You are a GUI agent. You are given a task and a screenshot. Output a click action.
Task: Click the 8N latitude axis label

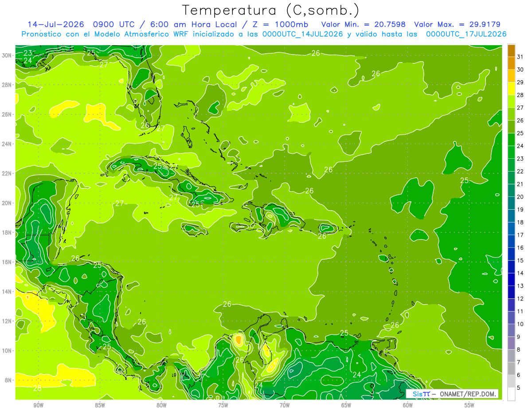8,380
